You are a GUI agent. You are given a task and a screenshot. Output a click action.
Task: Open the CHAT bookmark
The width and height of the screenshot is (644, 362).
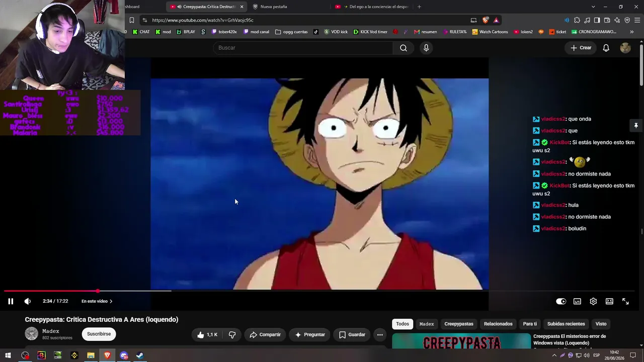click(140, 32)
